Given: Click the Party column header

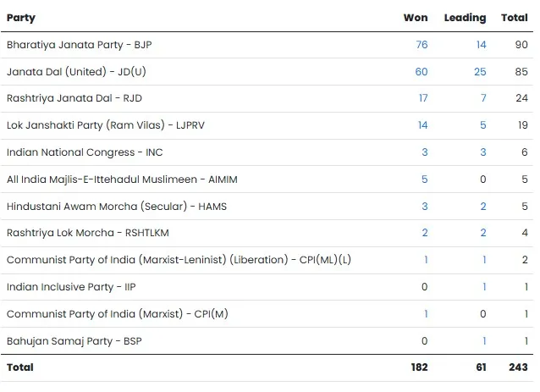Looking at the screenshot, I should click(x=21, y=18).
